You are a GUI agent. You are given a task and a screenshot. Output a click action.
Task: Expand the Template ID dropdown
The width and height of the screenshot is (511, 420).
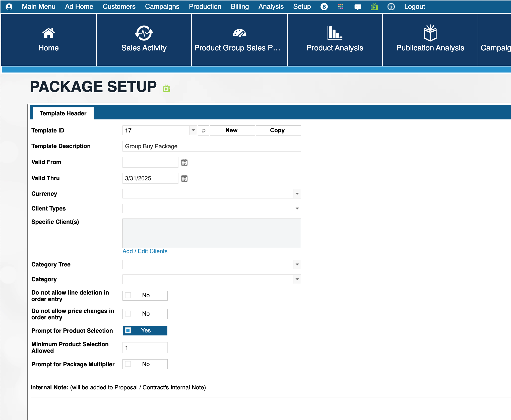coord(193,130)
